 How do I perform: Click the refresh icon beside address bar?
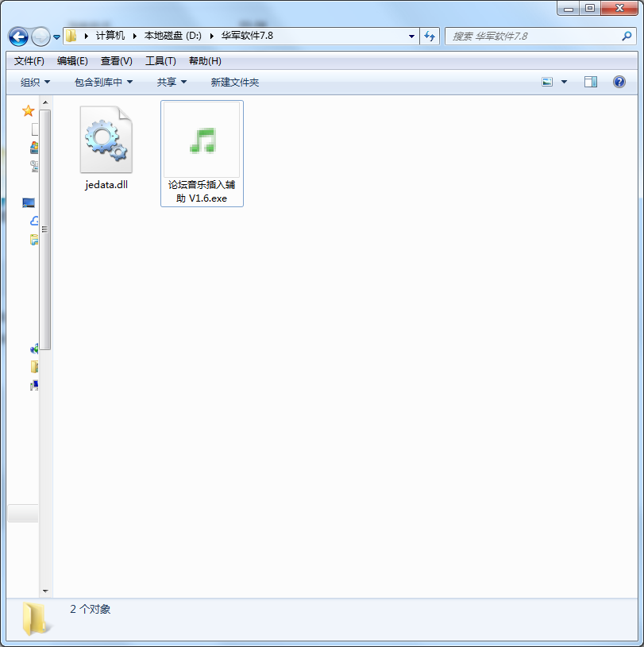tap(430, 37)
